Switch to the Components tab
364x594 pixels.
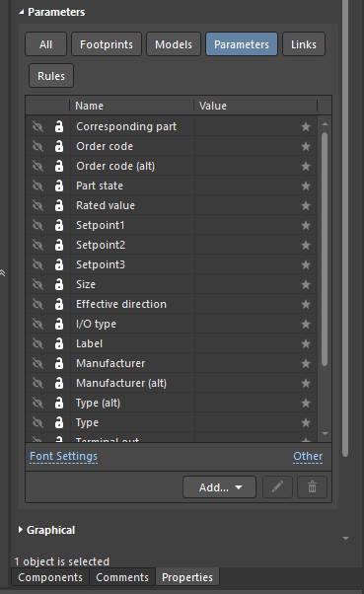click(x=50, y=577)
